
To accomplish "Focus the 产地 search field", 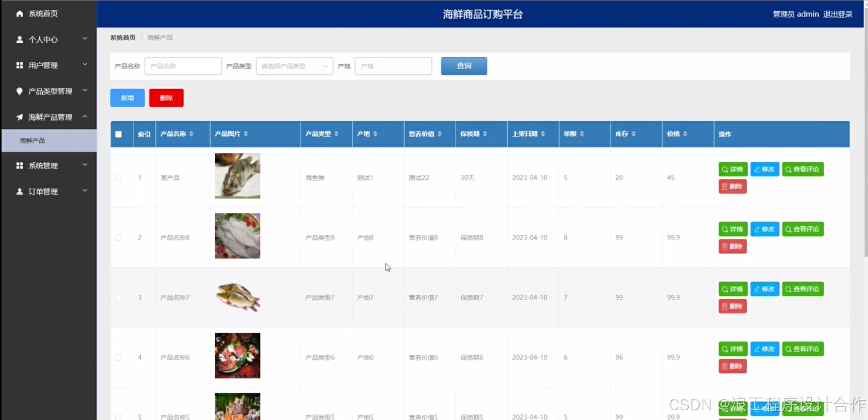I will point(393,66).
